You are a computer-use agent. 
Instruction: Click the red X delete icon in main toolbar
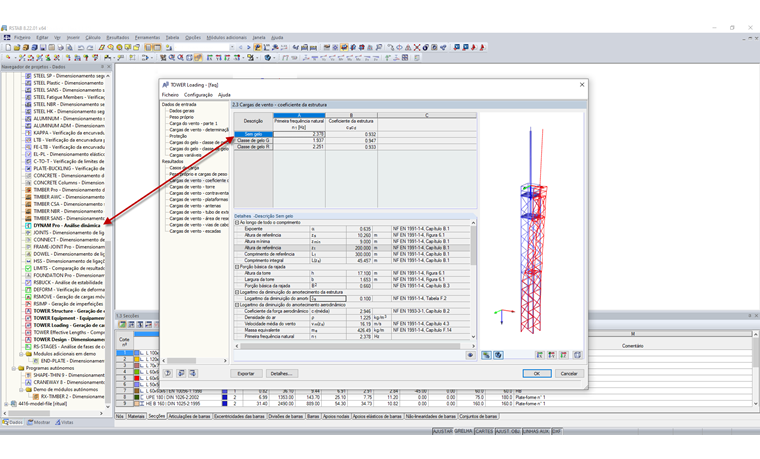(417, 47)
